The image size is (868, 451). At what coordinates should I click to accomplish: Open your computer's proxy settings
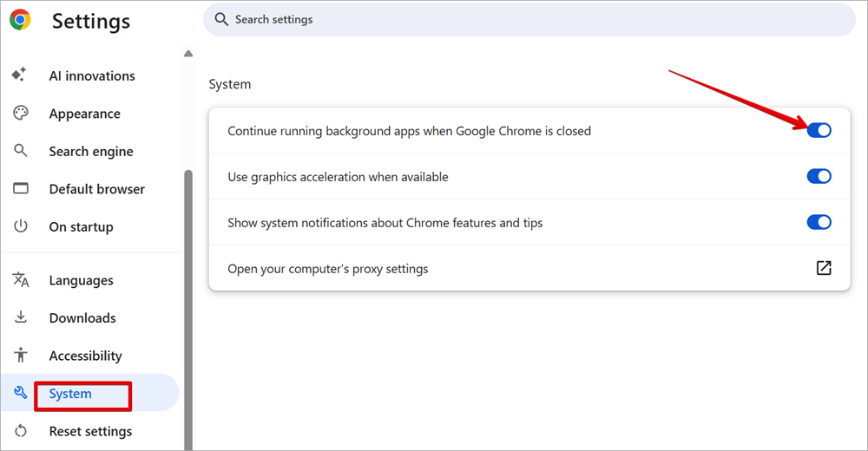pos(328,269)
